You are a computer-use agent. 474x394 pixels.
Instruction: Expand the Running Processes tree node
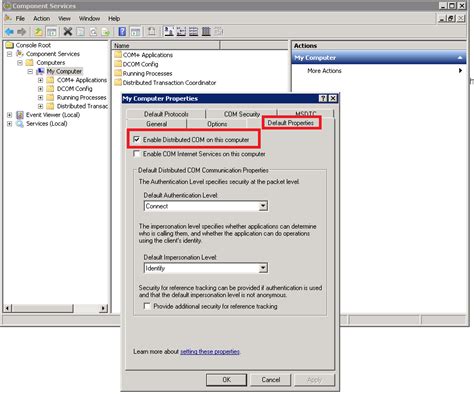[40, 97]
